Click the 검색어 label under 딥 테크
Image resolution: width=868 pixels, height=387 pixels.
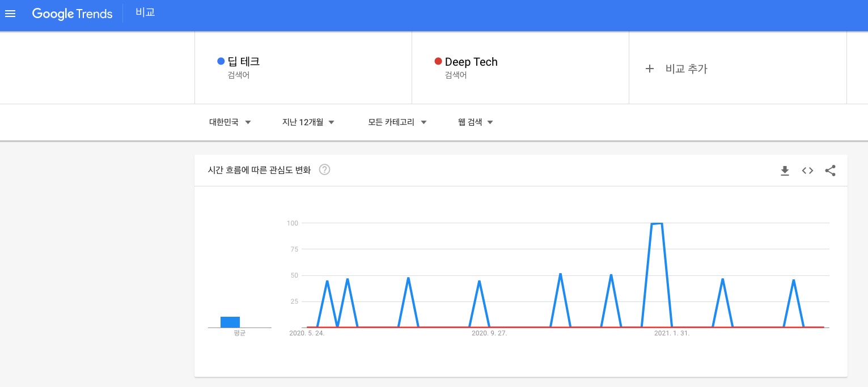pyautogui.click(x=238, y=75)
